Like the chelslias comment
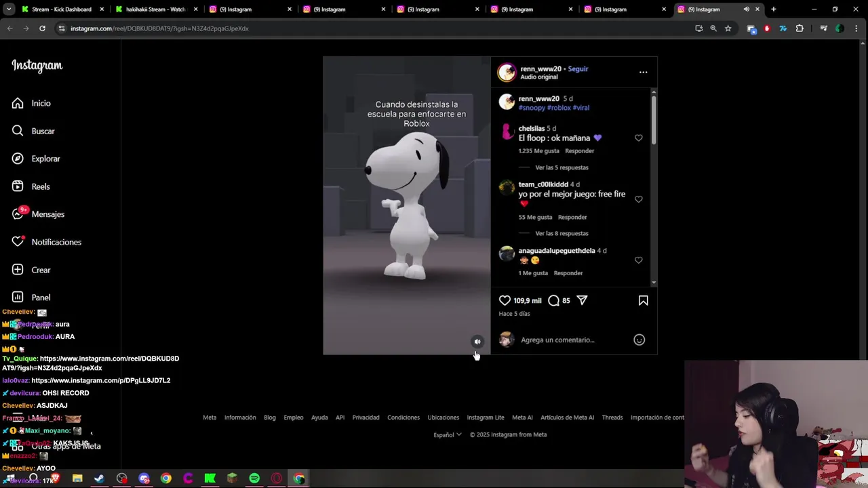868x488 pixels. (x=638, y=138)
